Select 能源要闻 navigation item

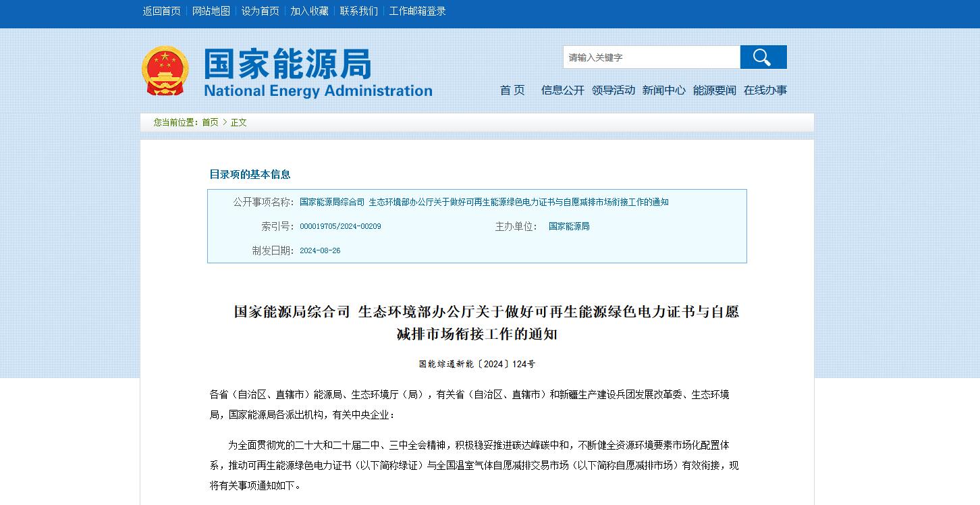(714, 90)
